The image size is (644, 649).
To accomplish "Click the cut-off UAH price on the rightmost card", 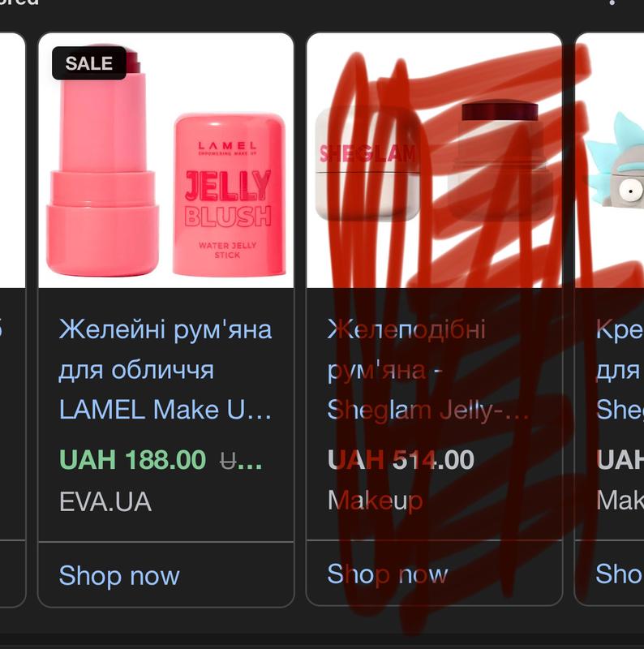I will point(620,460).
